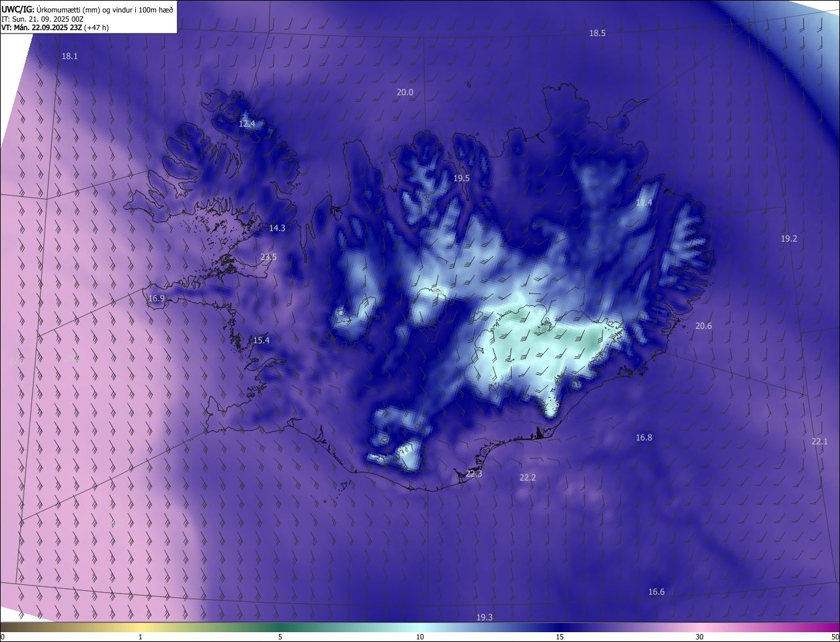Click the 19.2 value label

[x=789, y=239]
